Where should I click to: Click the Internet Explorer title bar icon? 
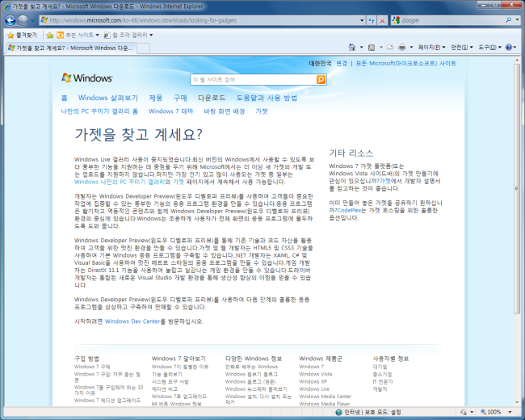6,6
